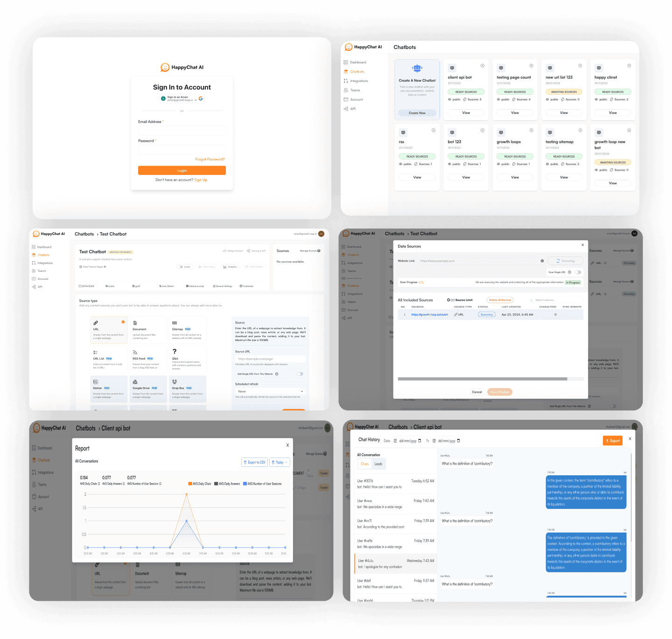Toggle AVG Daily Chats legend in Report
This screenshot has width=672, height=639.
coord(200,484)
